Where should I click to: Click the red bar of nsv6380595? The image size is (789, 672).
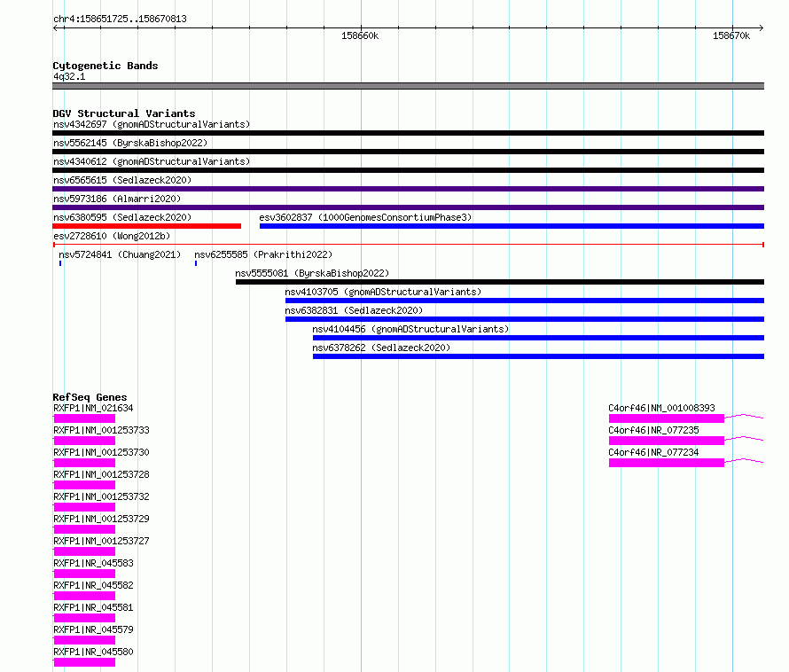pos(146,226)
